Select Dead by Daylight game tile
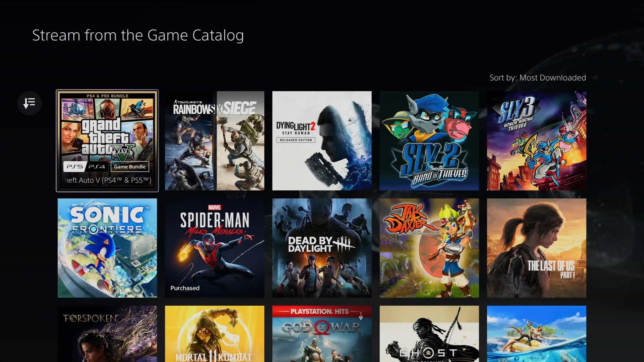644x362 pixels. click(x=321, y=248)
